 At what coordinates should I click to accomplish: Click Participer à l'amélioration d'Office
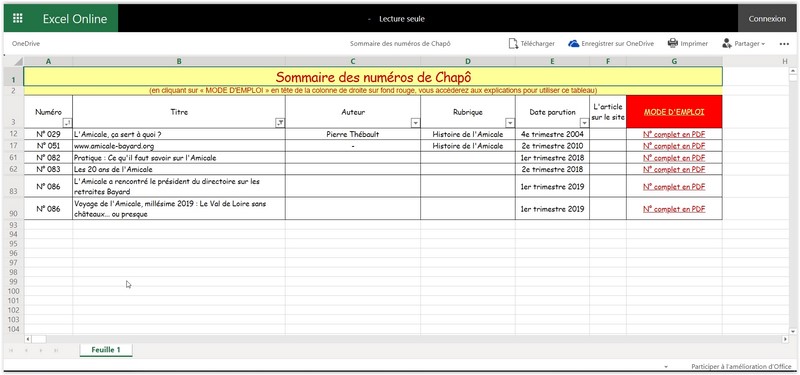coord(741,366)
